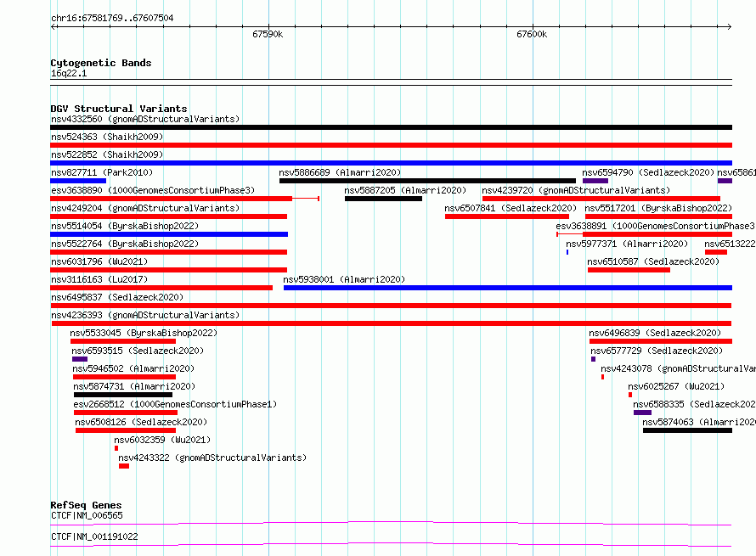This screenshot has height=556, width=756.
Task: Click nsv6577729 (Sedlazeck2020) label
Action: (x=657, y=351)
